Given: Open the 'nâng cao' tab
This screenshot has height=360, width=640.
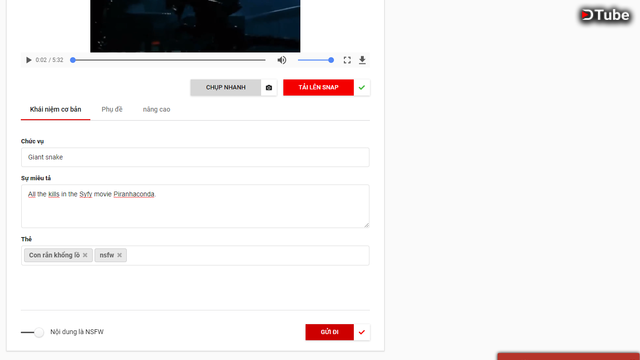Looking at the screenshot, I should [156, 109].
